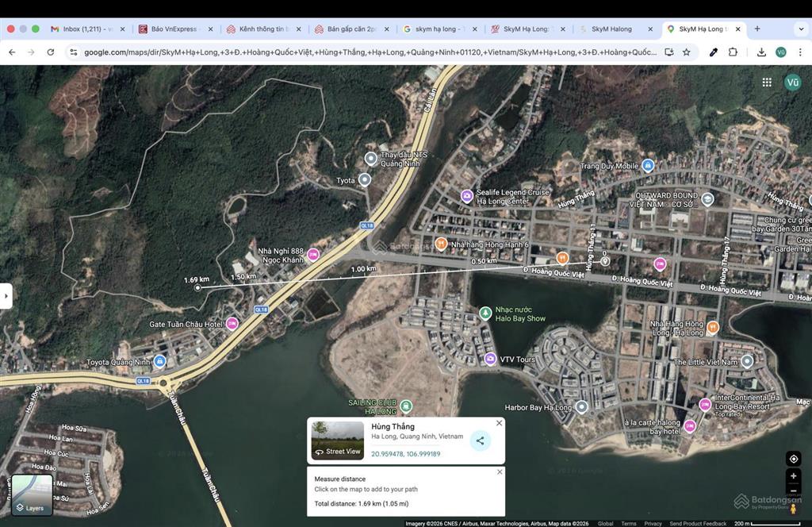Click the share icon on the Hùng Thắng card

(481, 440)
